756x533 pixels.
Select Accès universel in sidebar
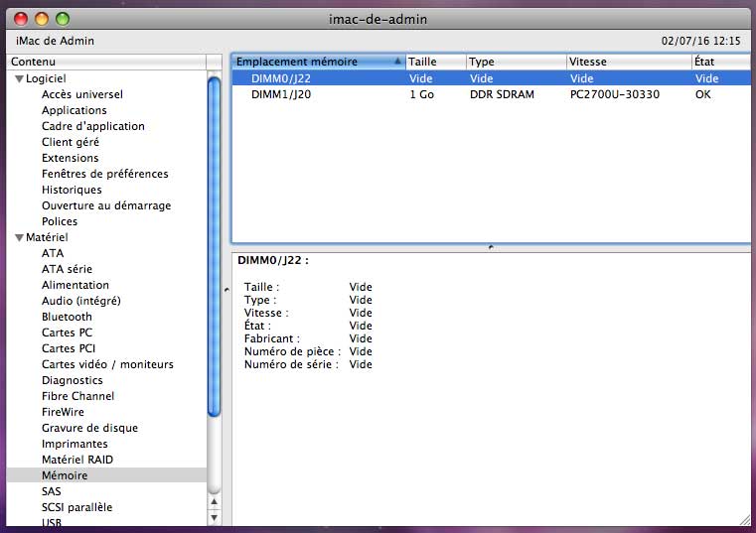tap(82, 94)
